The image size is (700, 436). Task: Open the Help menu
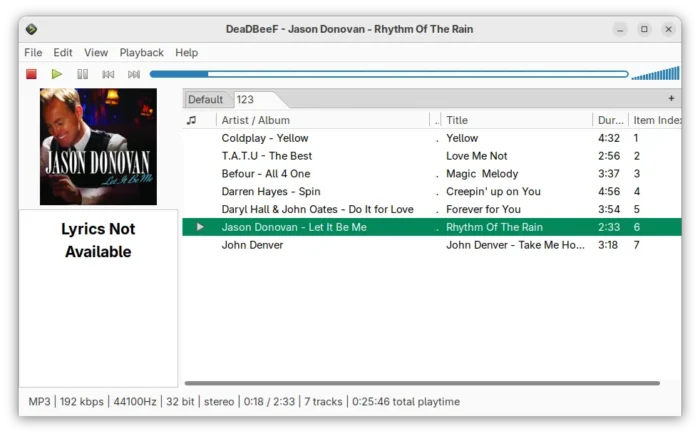click(186, 52)
